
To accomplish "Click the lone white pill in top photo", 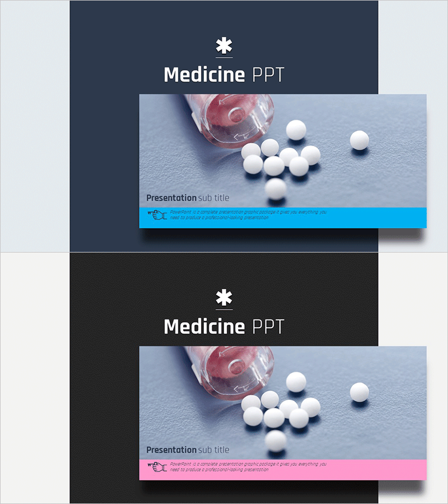I will coord(360,140).
